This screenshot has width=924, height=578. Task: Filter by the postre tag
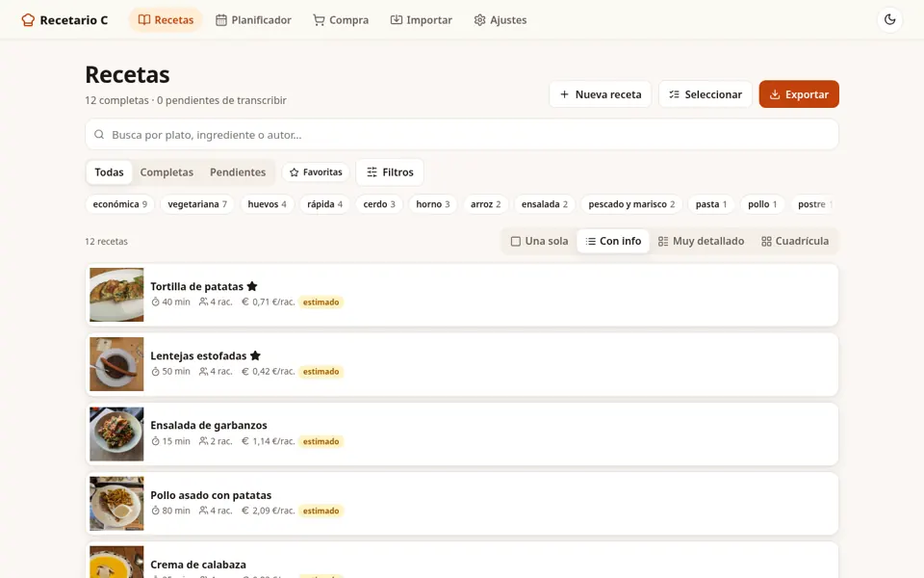pyautogui.click(x=814, y=204)
